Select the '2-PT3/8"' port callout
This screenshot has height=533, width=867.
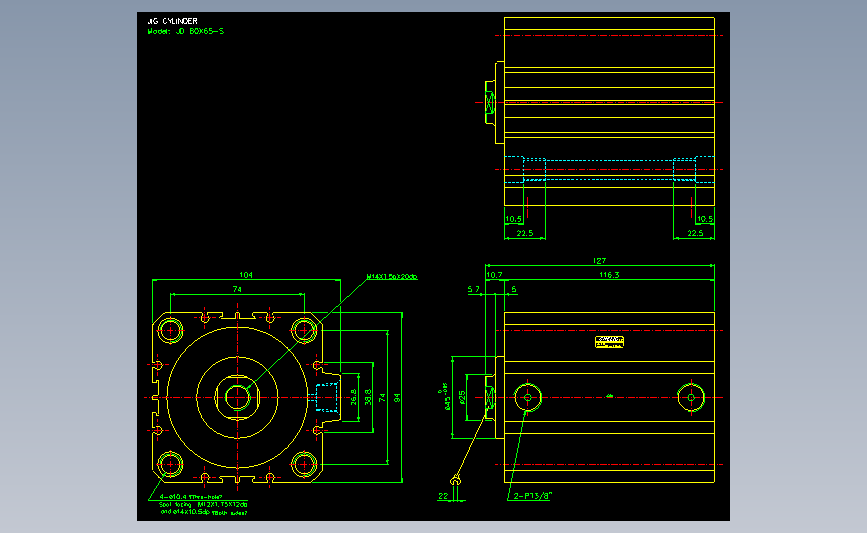pos(532,496)
